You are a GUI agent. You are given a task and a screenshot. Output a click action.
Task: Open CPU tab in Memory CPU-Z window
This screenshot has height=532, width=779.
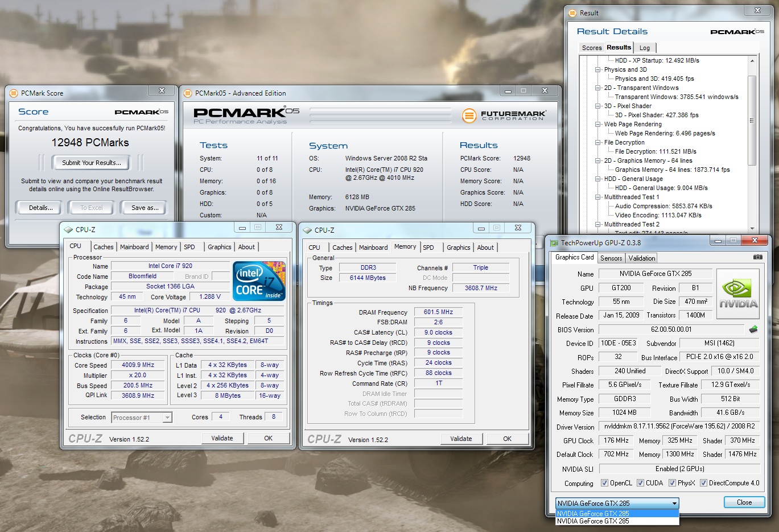click(315, 248)
